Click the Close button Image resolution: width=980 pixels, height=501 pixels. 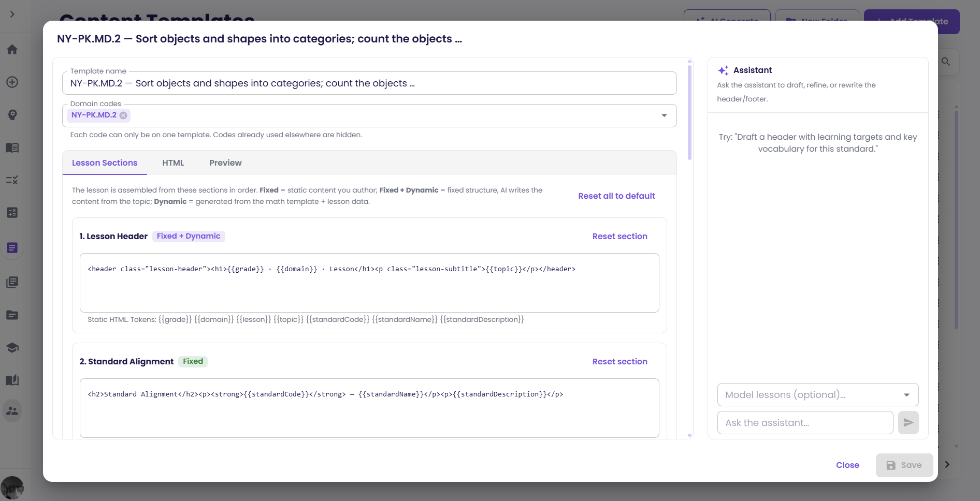pyautogui.click(x=847, y=465)
